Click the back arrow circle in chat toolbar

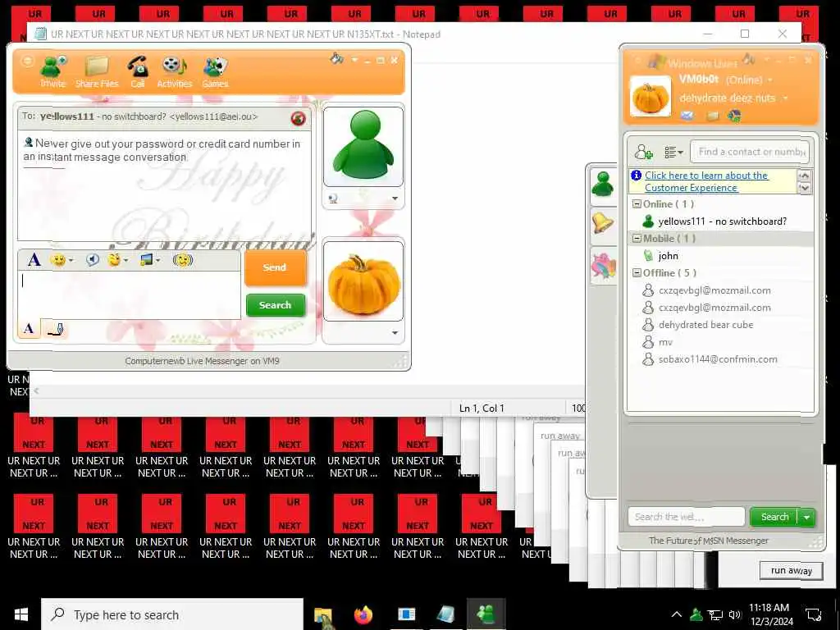point(27,61)
